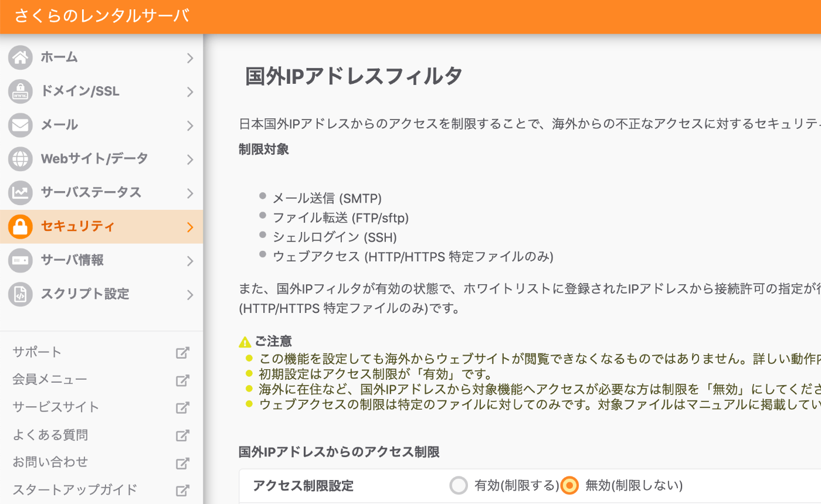
Task: Open the セキュリティ menu item
Action: pos(101,226)
